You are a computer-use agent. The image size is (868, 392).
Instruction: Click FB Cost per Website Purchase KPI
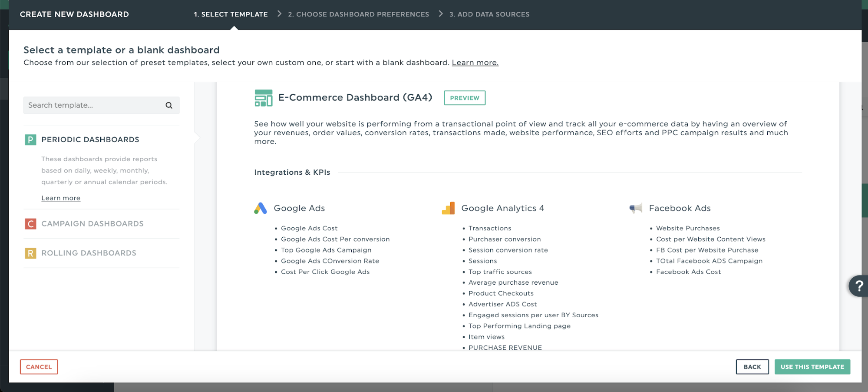707,250
